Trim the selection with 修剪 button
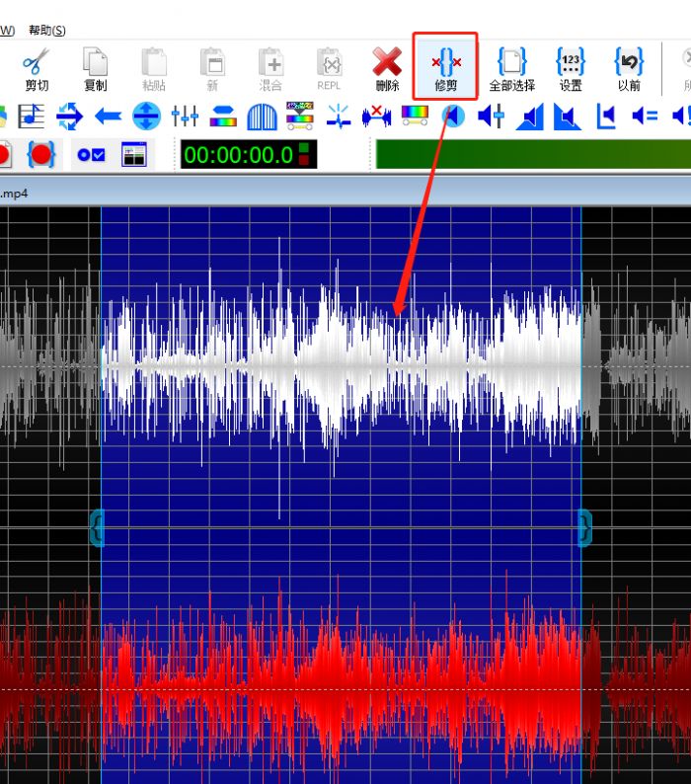 tap(445, 68)
